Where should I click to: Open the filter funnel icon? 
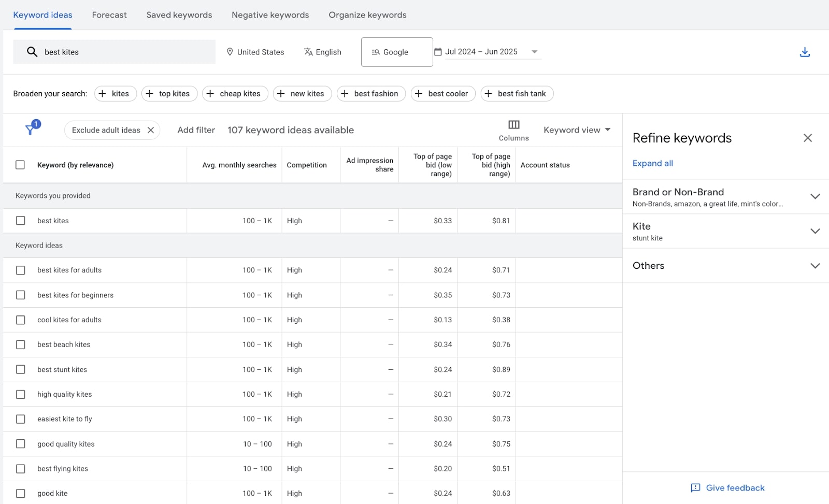(x=31, y=129)
